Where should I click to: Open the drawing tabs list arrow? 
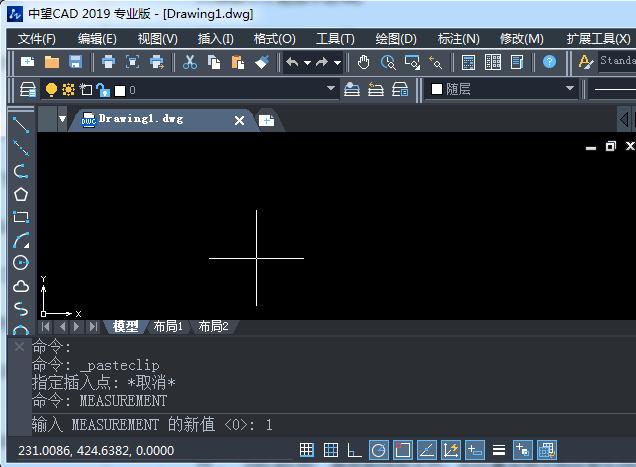click(62, 119)
